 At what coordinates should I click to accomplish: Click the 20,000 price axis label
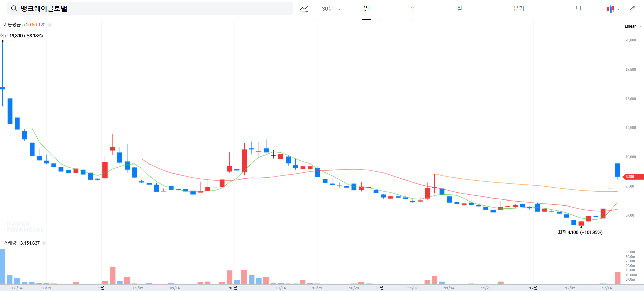[630, 40]
